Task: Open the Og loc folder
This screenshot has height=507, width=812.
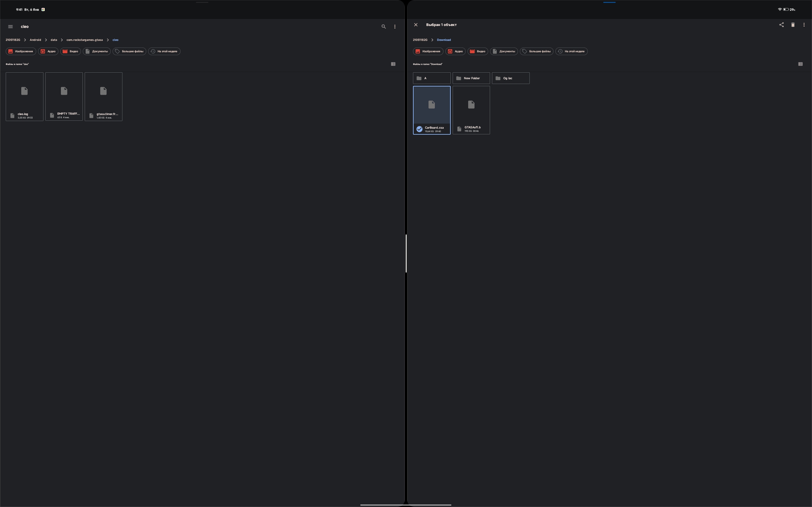Action: click(510, 78)
